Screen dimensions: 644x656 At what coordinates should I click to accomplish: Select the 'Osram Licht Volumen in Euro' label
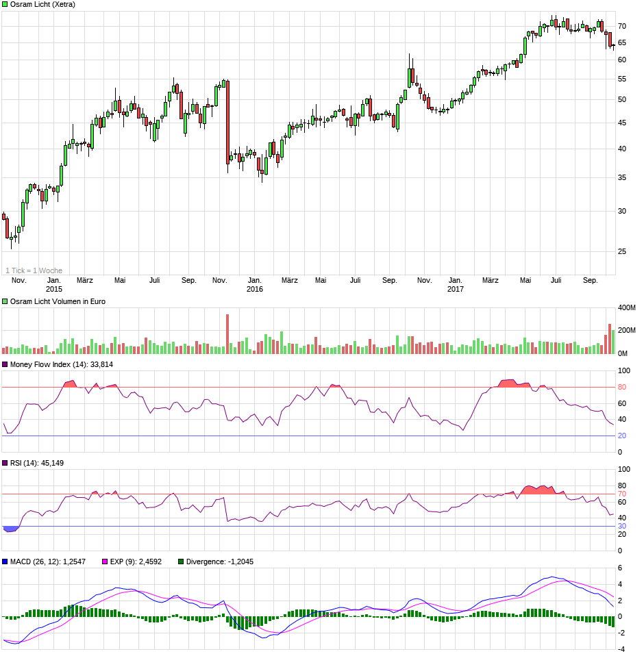(58, 302)
